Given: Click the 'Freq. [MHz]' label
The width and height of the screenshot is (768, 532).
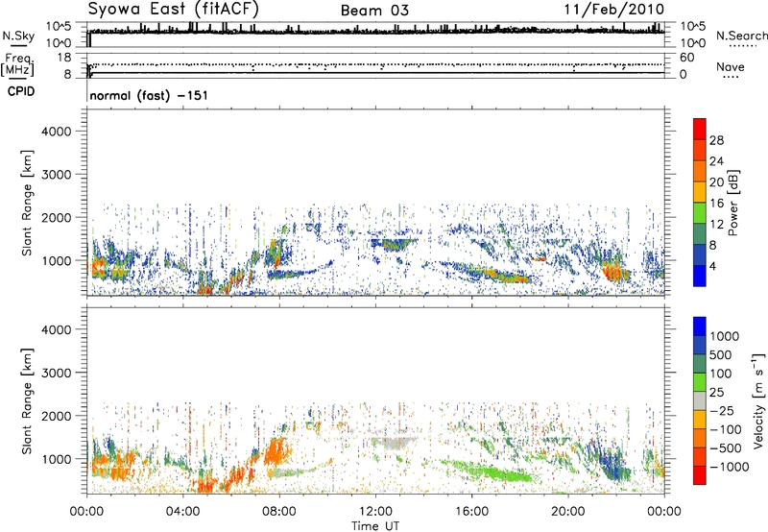Looking at the screenshot, I should pyautogui.click(x=18, y=65).
